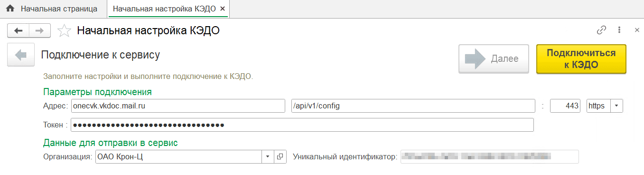Screen dimensions: 644x175
Task: Expand the https protocol dropdown
Action: 616,106
